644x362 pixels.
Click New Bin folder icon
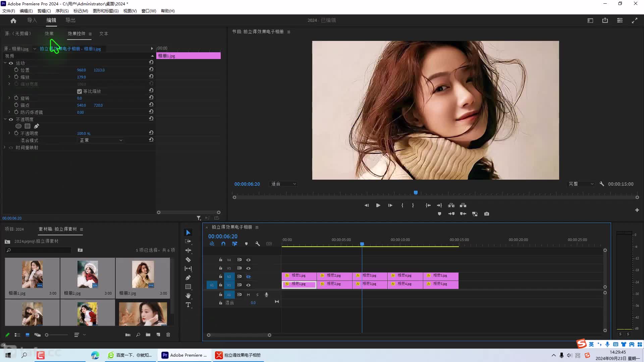pyautogui.click(x=148, y=335)
